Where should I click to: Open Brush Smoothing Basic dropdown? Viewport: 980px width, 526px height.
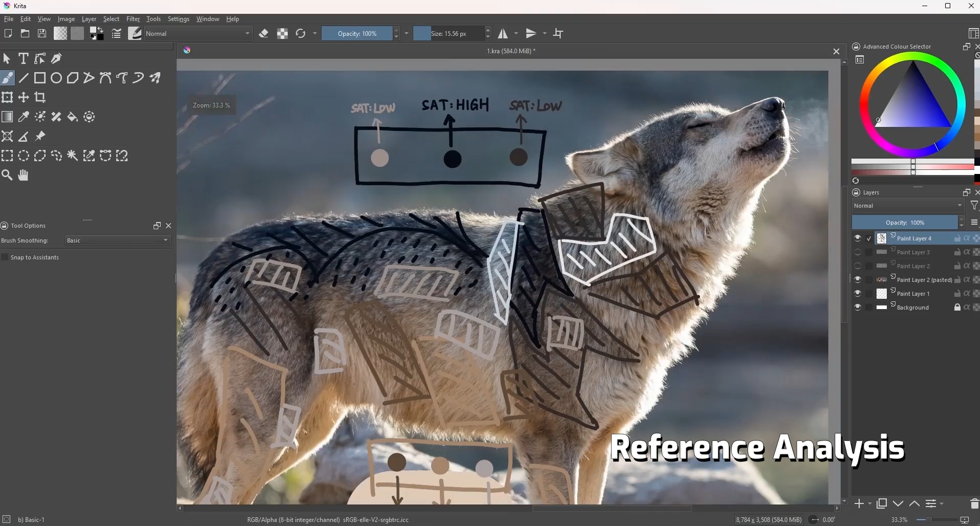click(117, 240)
